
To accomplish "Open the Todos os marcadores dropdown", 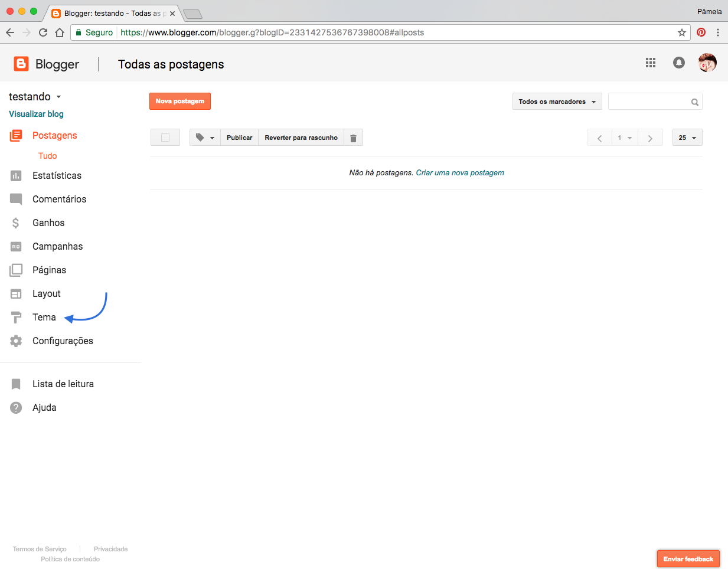I will [557, 102].
